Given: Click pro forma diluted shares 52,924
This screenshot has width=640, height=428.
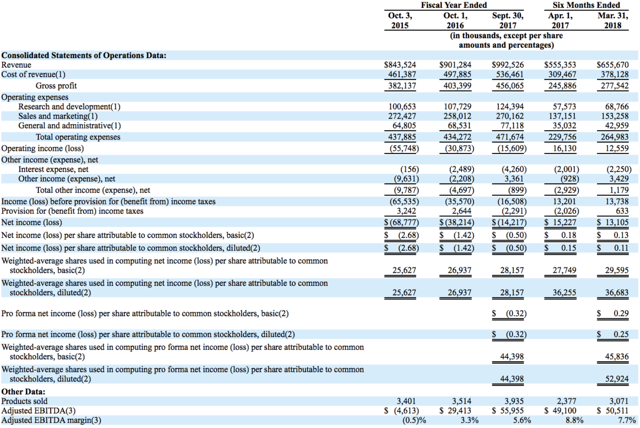Looking at the screenshot, I should click(617, 379).
